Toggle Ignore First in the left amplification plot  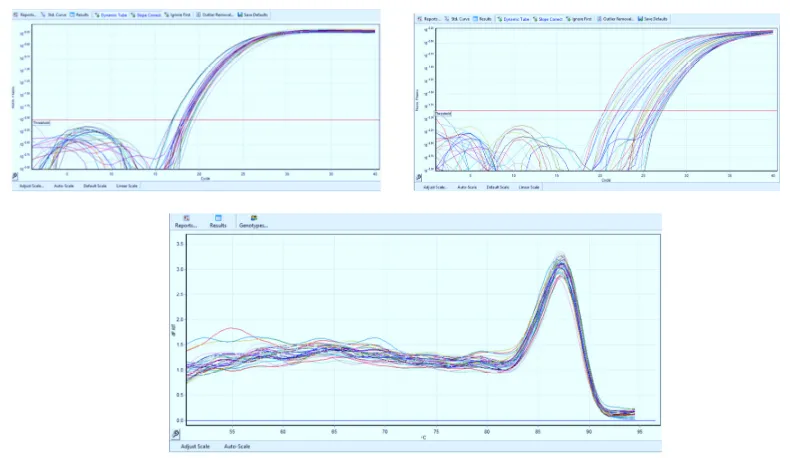point(178,15)
